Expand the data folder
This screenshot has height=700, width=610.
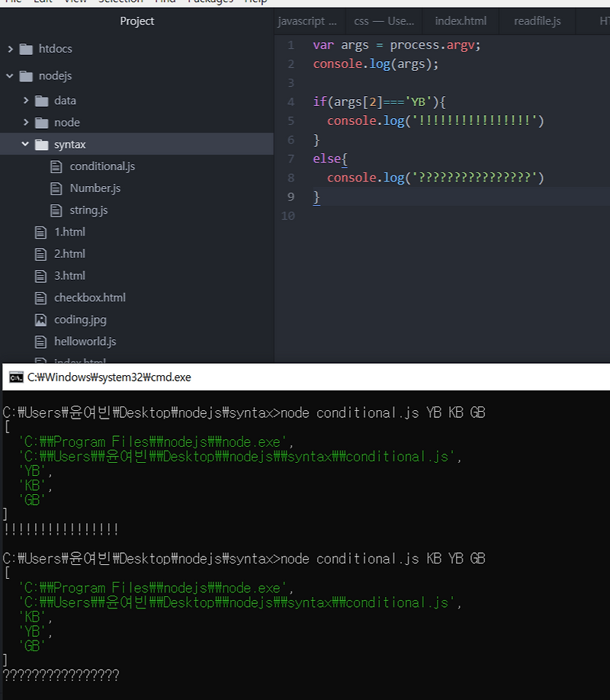pos(26,100)
